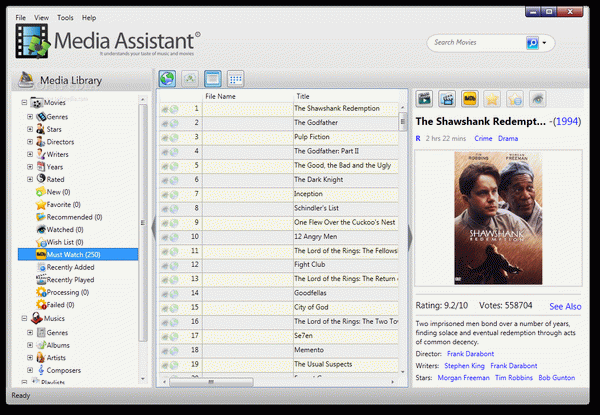Select Processing (0) item

click(62, 292)
